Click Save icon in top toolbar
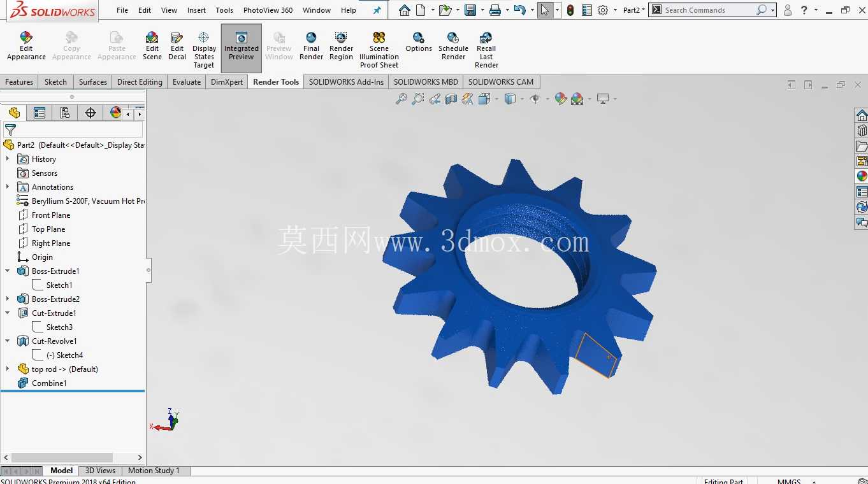 pyautogui.click(x=470, y=10)
